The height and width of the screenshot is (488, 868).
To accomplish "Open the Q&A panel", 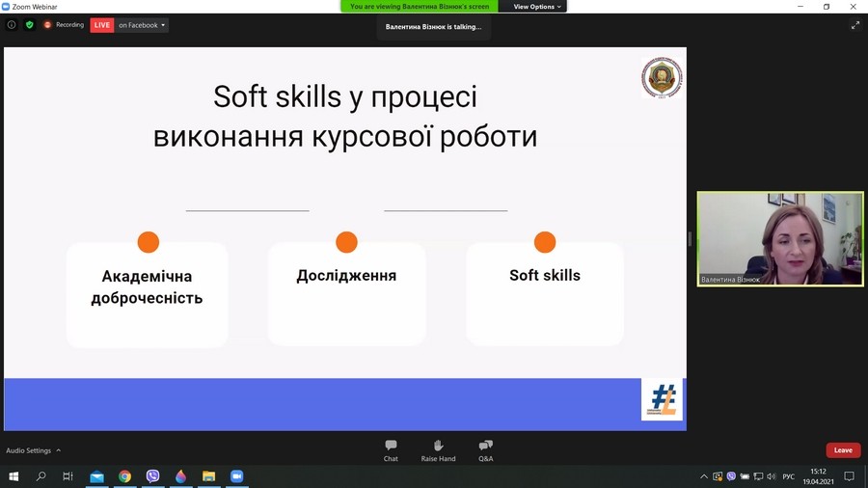I will (485, 450).
